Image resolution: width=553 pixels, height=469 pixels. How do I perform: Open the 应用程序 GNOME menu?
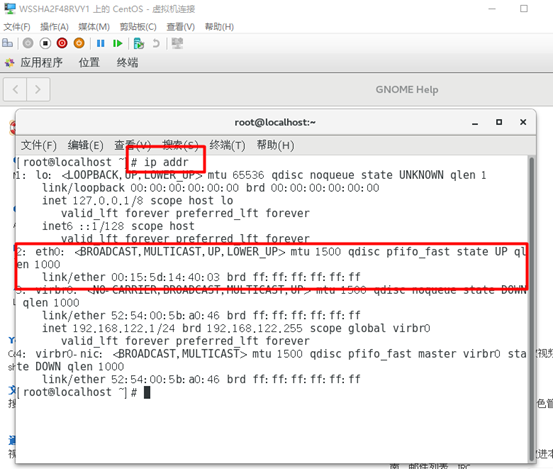[x=41, y=63]
